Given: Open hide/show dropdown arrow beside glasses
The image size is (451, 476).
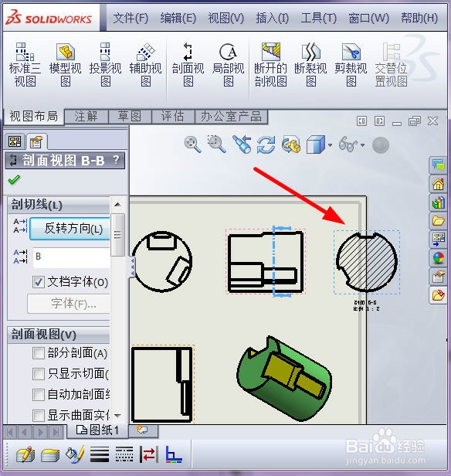Looking at the screenshot, I should tap(362, 145).
